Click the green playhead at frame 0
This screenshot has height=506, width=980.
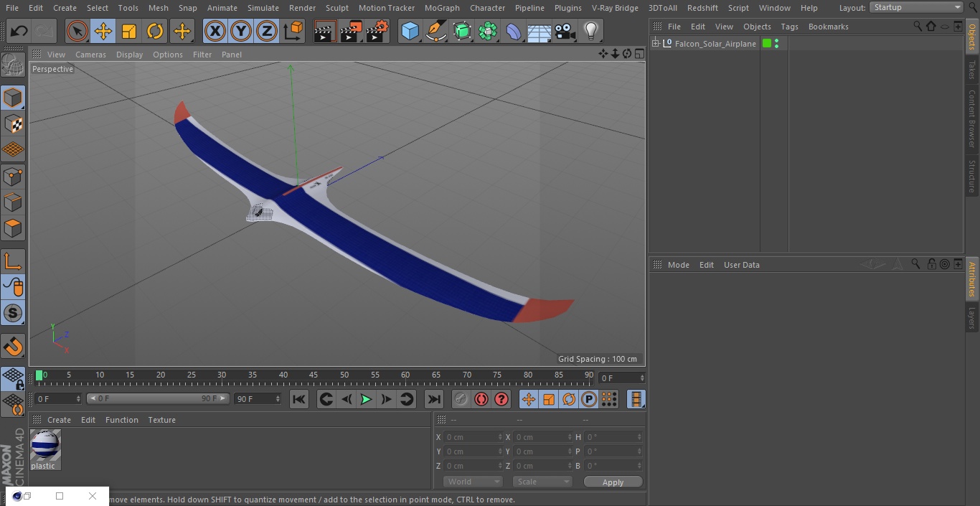(39, 375)
